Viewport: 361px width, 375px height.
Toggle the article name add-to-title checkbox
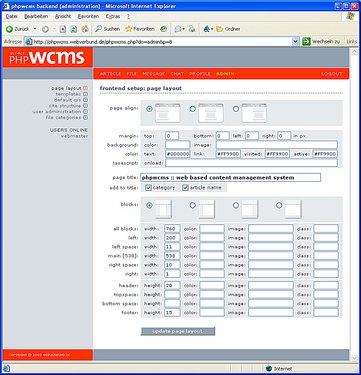point(185,188)
